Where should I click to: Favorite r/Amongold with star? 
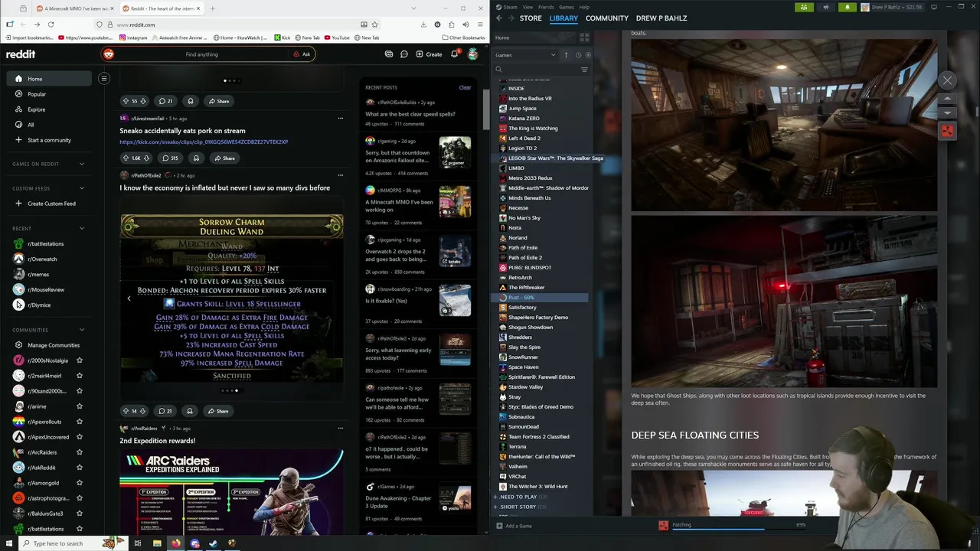pos(80,483)
